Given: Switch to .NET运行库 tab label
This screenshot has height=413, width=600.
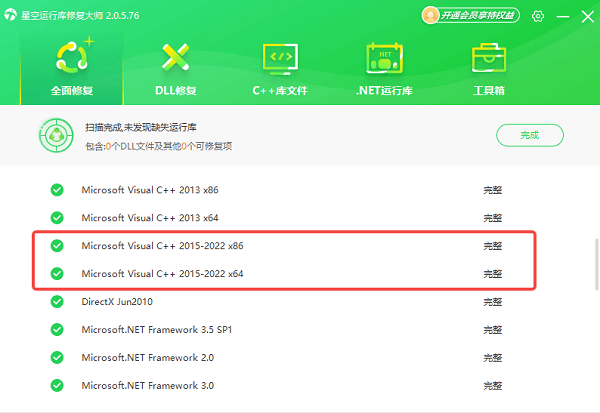Looking at the screenshot, I should point(384,91).
